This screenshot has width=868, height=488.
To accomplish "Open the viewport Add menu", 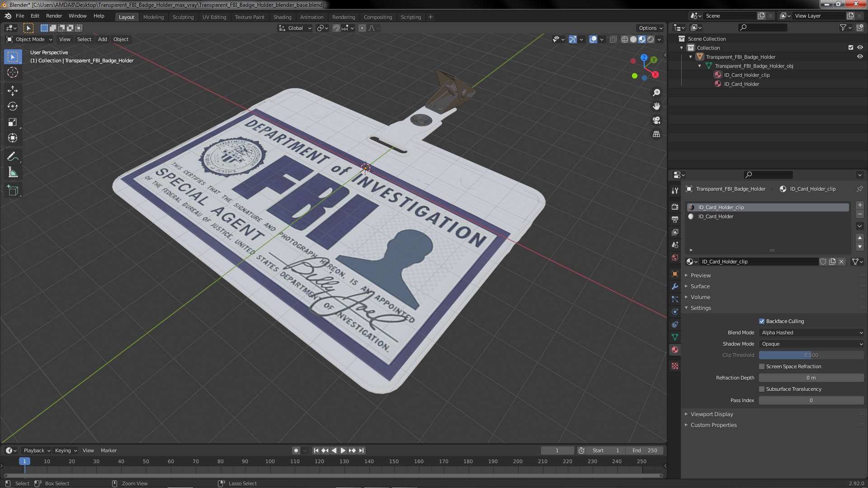I will (103, 39).
